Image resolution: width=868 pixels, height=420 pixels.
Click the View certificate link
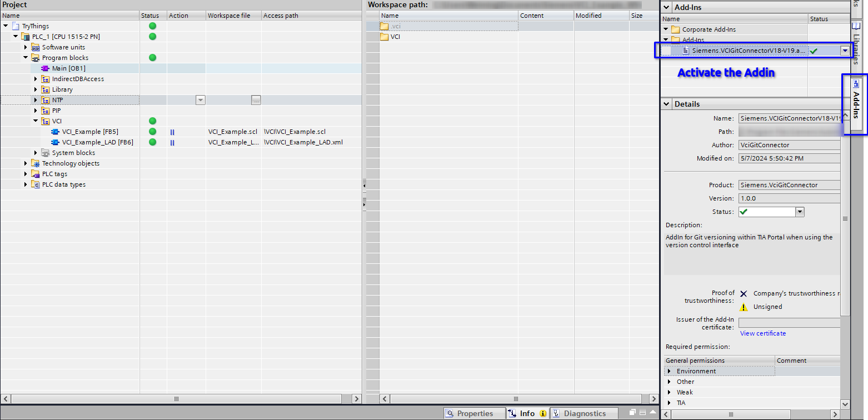pos(762,333)
